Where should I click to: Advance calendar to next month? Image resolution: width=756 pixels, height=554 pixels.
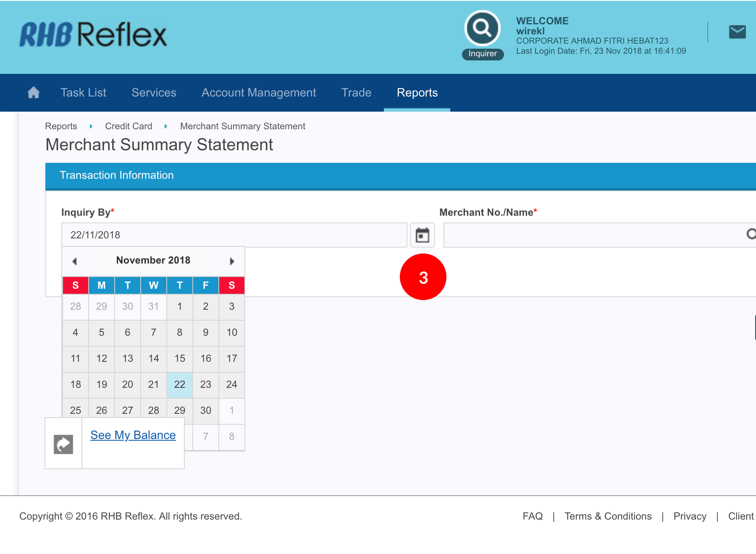pos(232,261)
